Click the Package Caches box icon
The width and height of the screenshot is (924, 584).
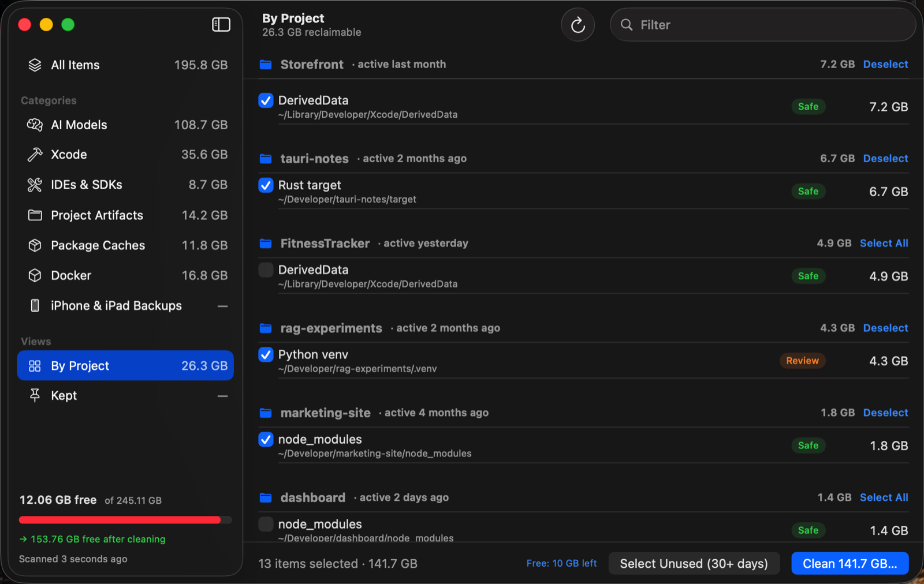click(35, 245)
